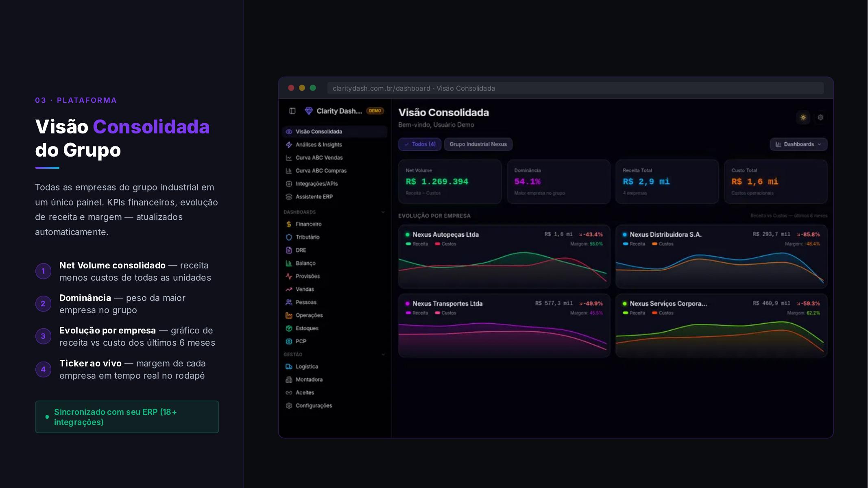The height and width of the screenshot is (488, 868).
Task: Open the Nexus Serviços Corpora... chart
Action: [721, 325]
